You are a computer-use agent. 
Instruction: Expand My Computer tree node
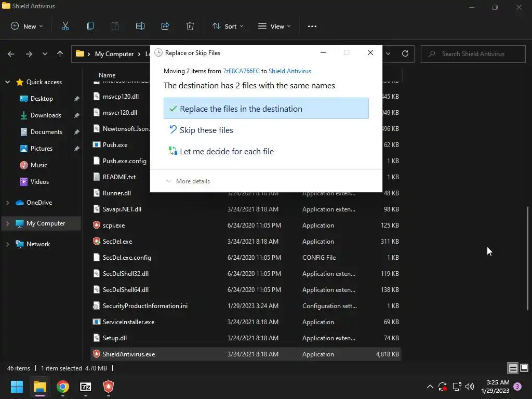(7, 223)
